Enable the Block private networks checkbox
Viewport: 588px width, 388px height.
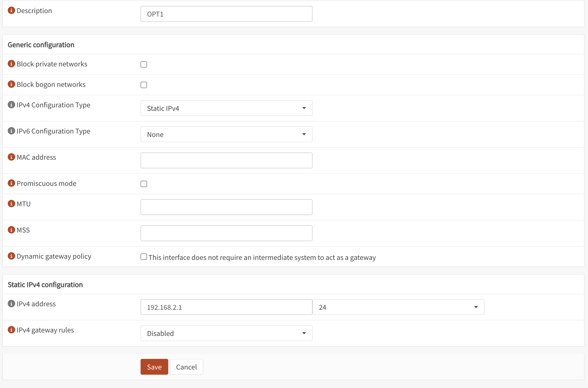pyautogui.click(x=144, y=64)
